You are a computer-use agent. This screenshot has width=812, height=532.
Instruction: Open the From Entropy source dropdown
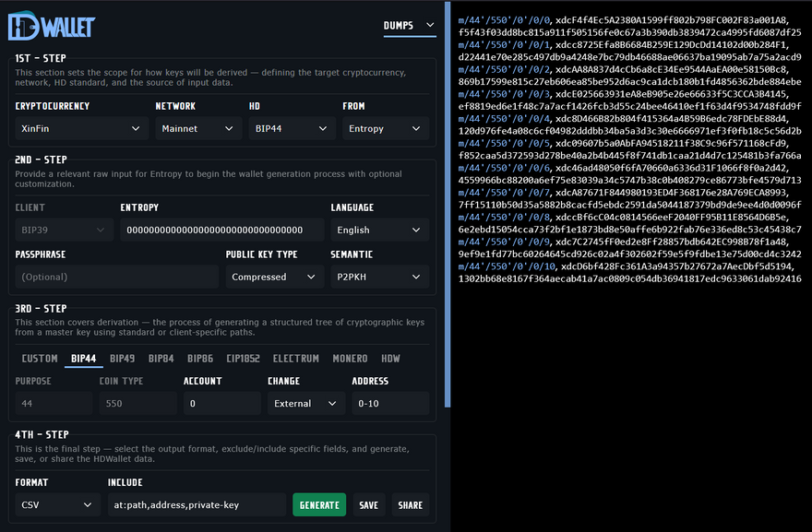(x=384, y=129)
